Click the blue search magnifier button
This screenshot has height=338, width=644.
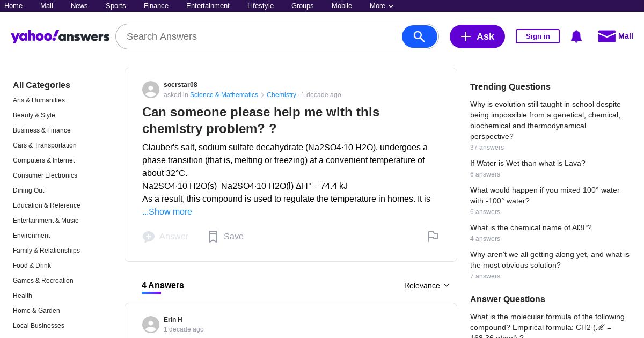420,36
